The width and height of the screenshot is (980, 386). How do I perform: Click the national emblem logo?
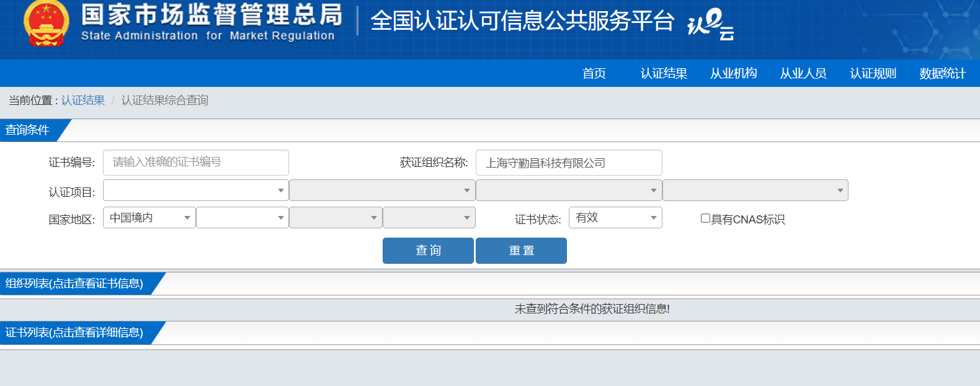point(46,24)
